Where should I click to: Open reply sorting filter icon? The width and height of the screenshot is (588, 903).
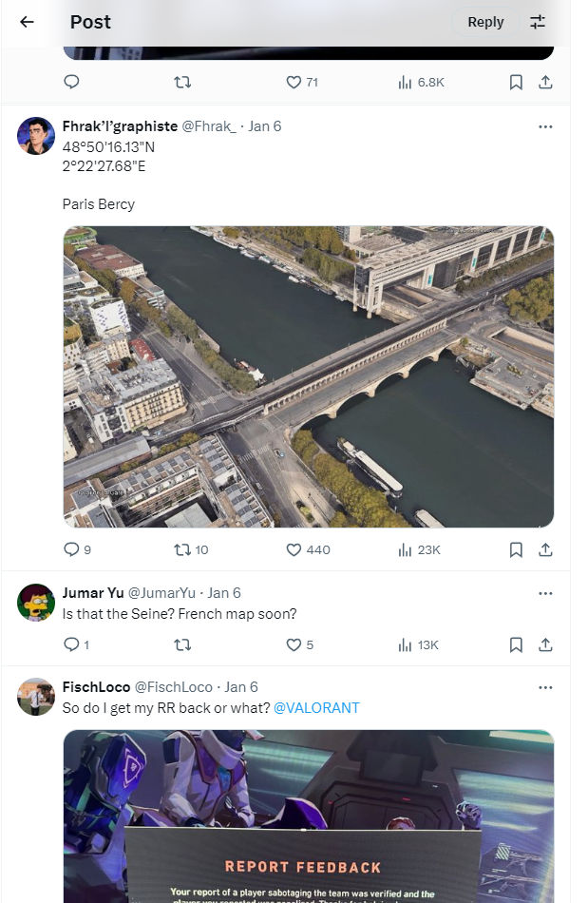[x=538, y=22]
